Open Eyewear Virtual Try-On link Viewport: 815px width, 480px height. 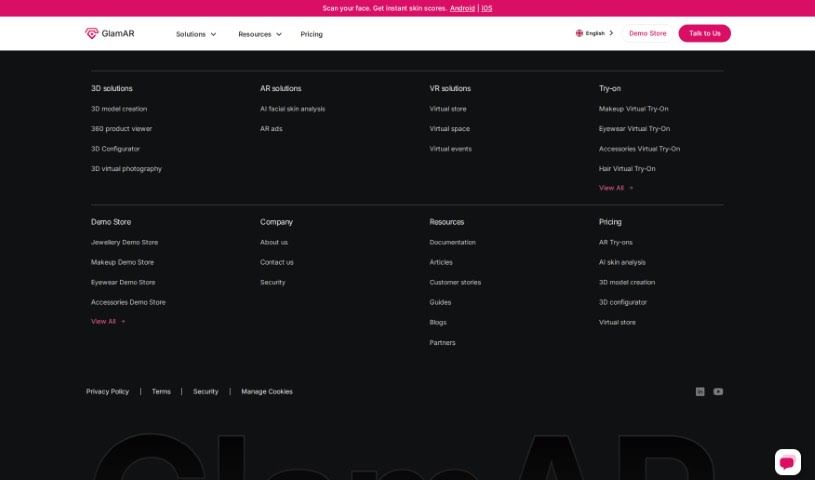pos(634,128)
